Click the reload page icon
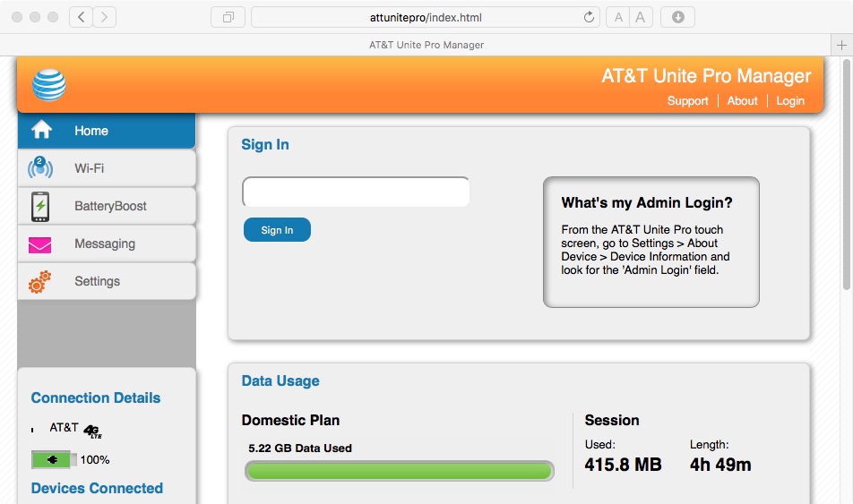 click(589, 17)
